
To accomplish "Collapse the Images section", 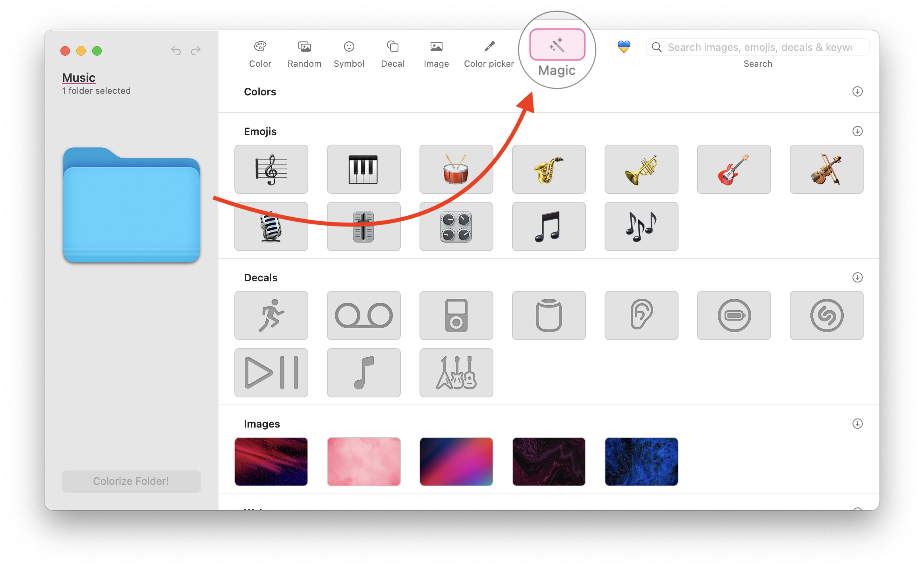I will [x=857, y=424].
